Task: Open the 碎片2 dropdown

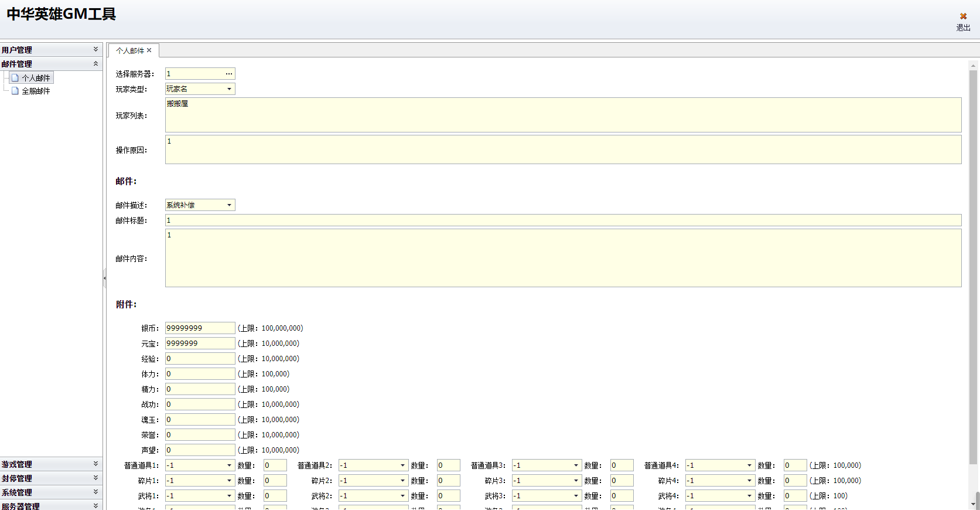Action: [402, 481]
